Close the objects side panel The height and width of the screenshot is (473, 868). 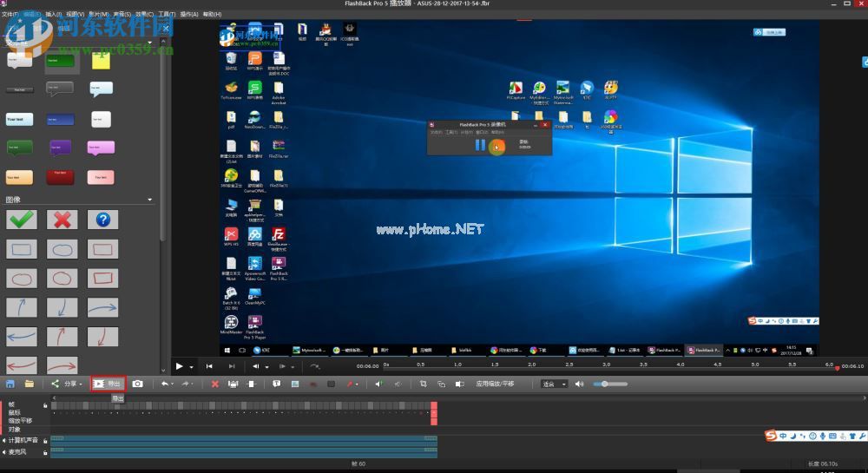tap(166, 29)
